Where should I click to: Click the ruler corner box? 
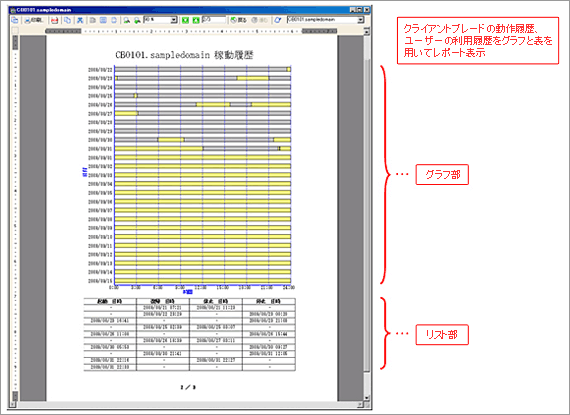pos(15,31)
